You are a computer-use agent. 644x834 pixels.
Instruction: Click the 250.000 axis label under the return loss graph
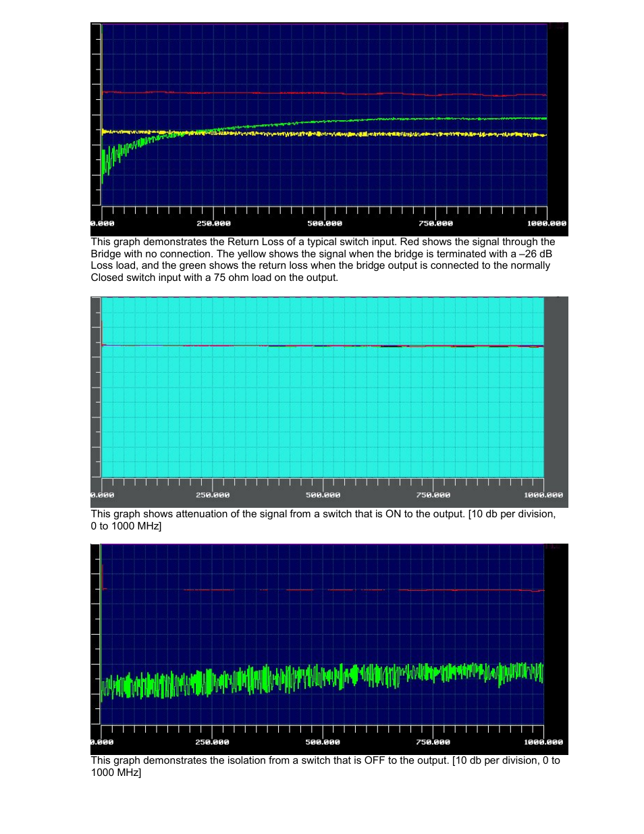(x=213, y=224)
